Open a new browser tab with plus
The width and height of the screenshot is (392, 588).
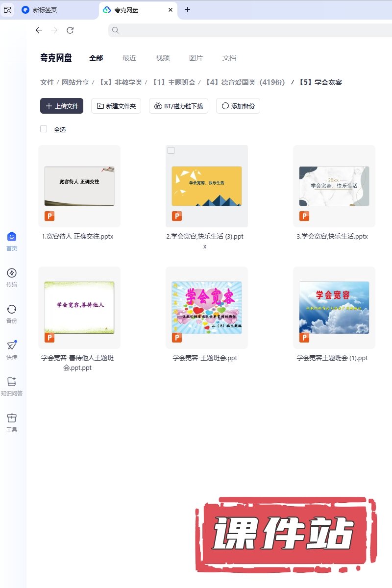(187, 10)
